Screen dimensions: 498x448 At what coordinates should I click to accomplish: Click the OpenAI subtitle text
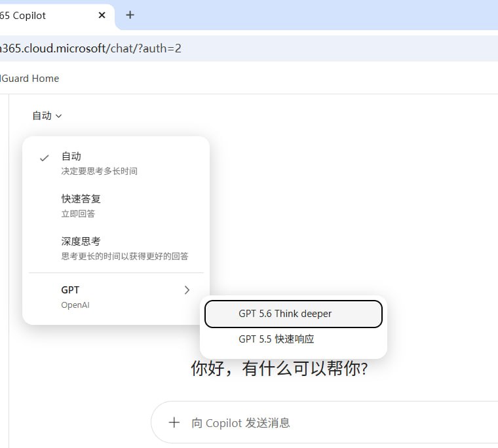[75, 305]
